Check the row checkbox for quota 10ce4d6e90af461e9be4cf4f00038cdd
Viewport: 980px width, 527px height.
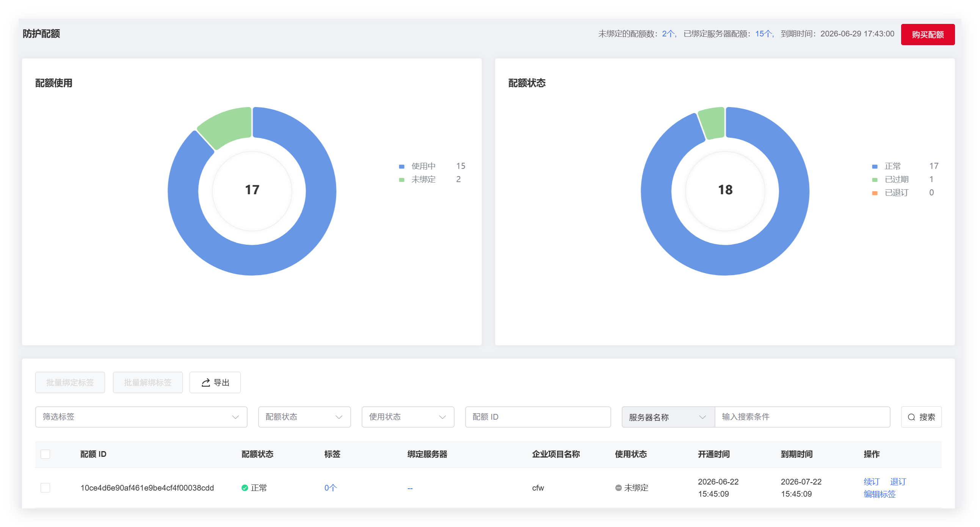[x=45, y=488]
